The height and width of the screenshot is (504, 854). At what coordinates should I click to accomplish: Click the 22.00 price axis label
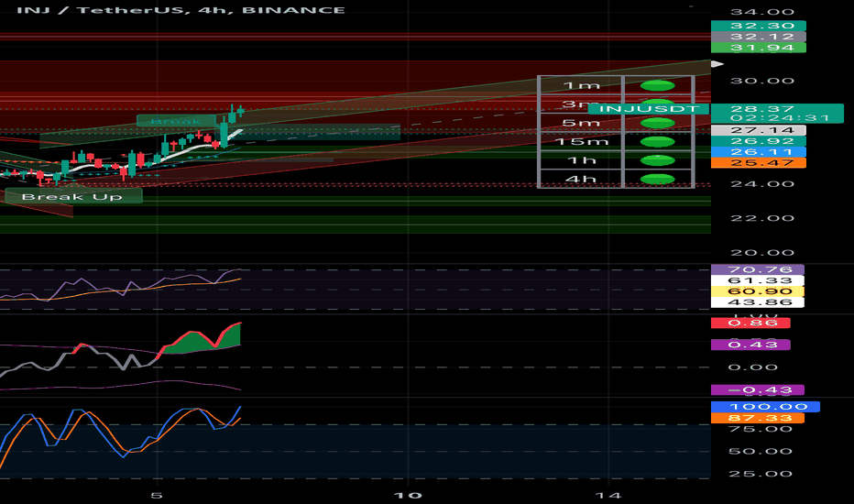click(762, 218)
